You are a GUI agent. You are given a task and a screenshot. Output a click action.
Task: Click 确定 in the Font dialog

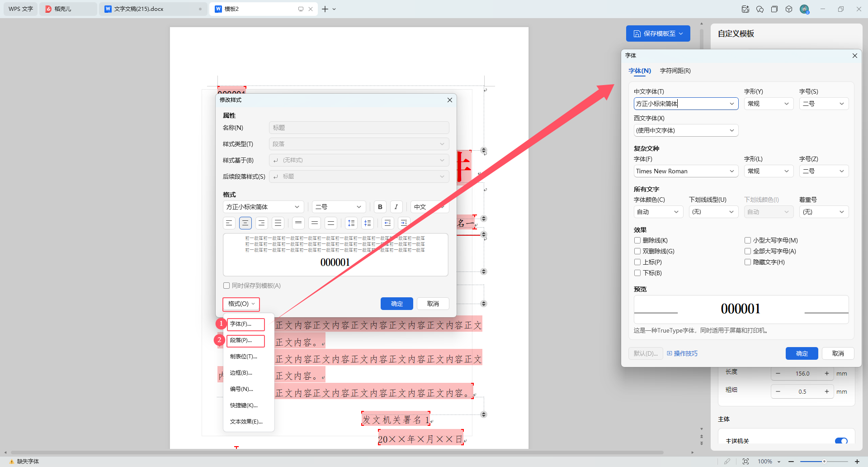(802, 353)
